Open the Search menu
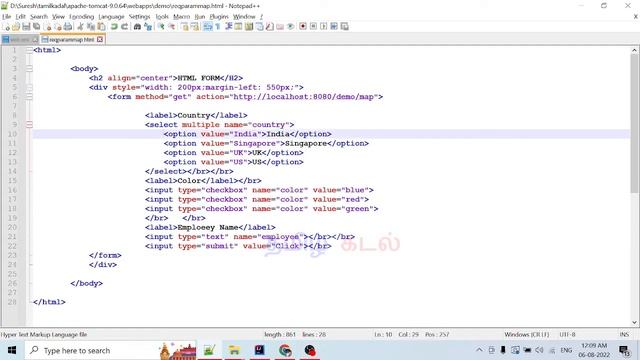Screen dimensions: 640x360 [x=39, y=17]
